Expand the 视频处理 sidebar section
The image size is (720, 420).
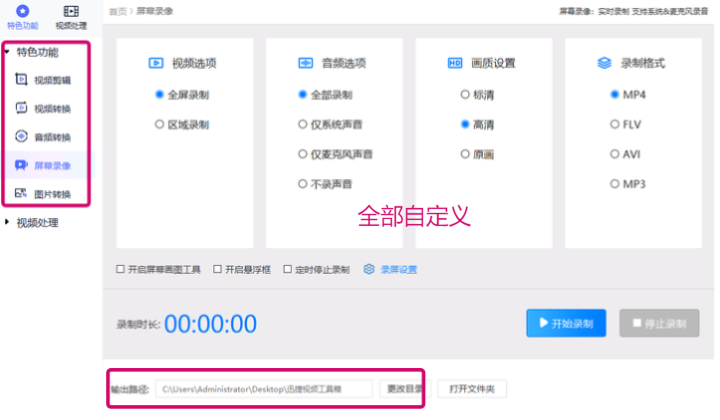[x=7, y=222]
